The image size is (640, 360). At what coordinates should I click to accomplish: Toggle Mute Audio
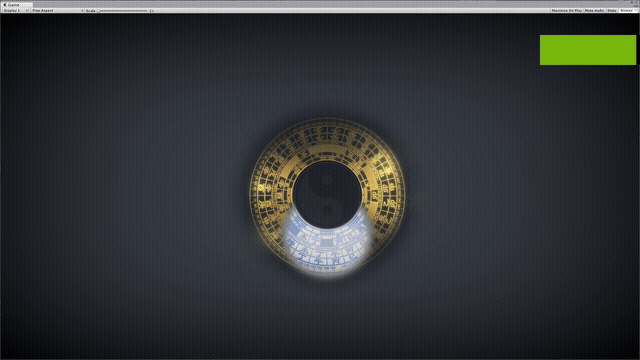(594, 11)
